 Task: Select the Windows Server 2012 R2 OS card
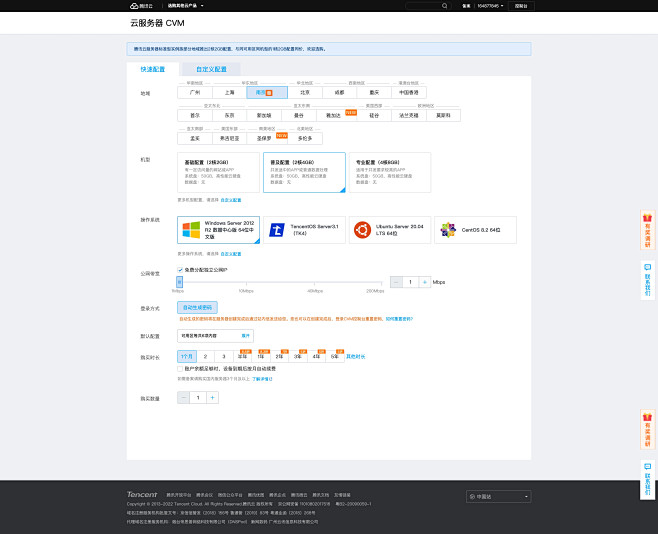(x=219, y=230)
